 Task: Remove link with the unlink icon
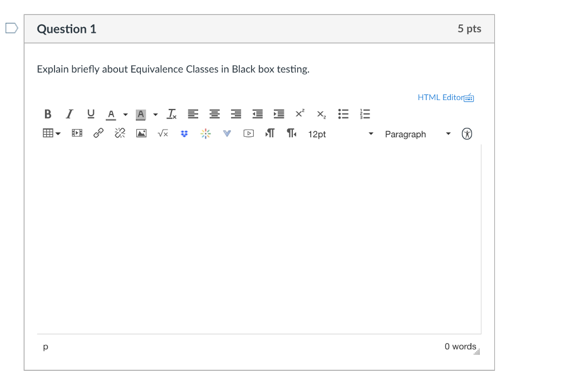coord(119,133)
